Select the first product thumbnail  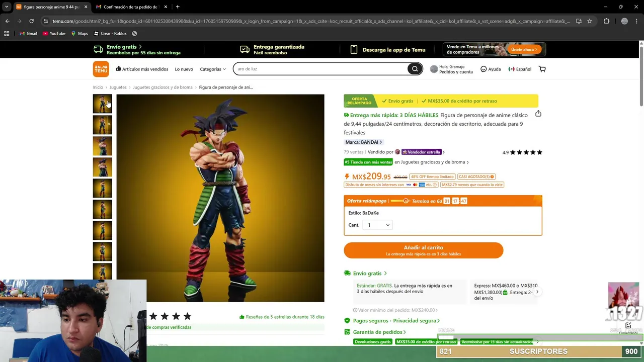click(x=102, y=104)
